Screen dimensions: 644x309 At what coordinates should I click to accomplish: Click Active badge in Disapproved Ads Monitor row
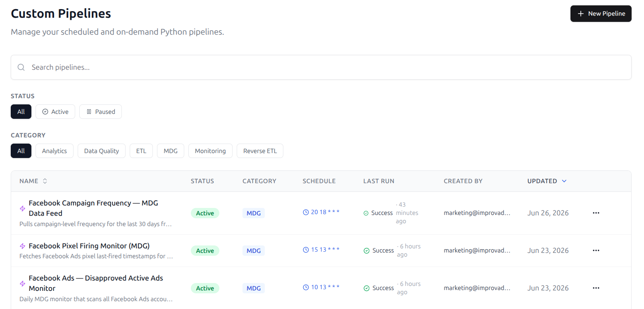(x=205, y=288)
